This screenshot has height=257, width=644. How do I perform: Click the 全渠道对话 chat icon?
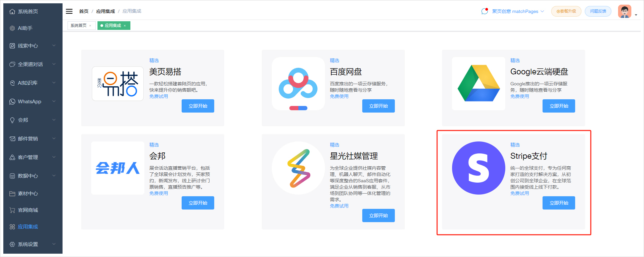tap(12, 64)
